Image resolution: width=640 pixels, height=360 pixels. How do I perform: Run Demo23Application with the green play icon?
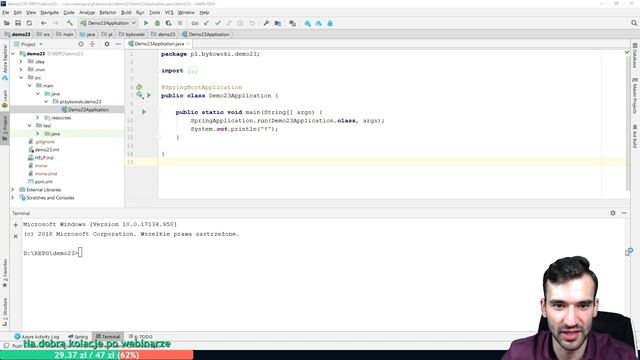click(146, 23)
